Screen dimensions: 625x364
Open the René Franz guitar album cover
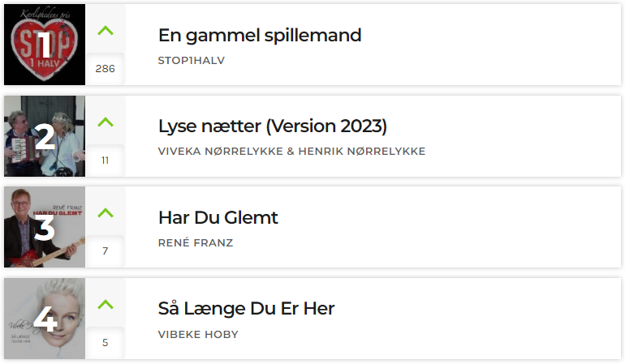pyautogui.click(x=45, y=227)
